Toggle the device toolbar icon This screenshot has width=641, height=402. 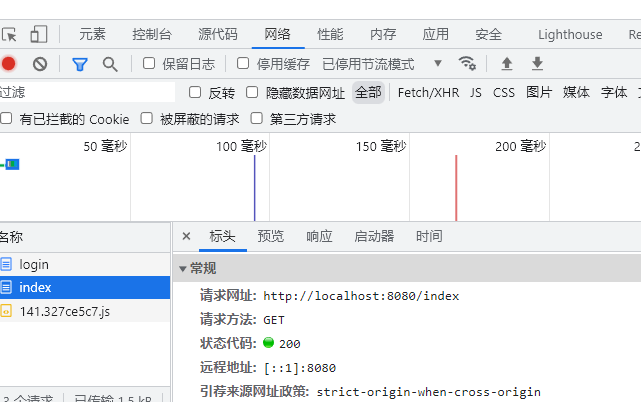click(38, 34)
